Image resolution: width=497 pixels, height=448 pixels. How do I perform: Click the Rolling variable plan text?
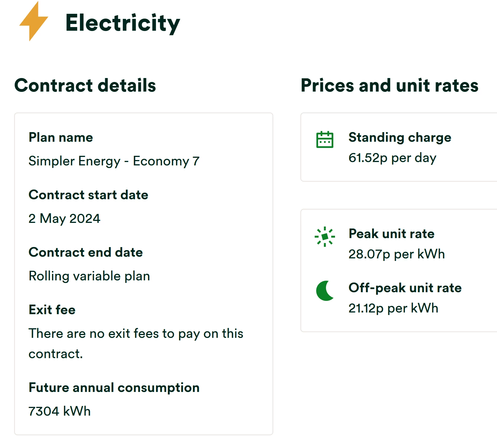coord(89,276)
